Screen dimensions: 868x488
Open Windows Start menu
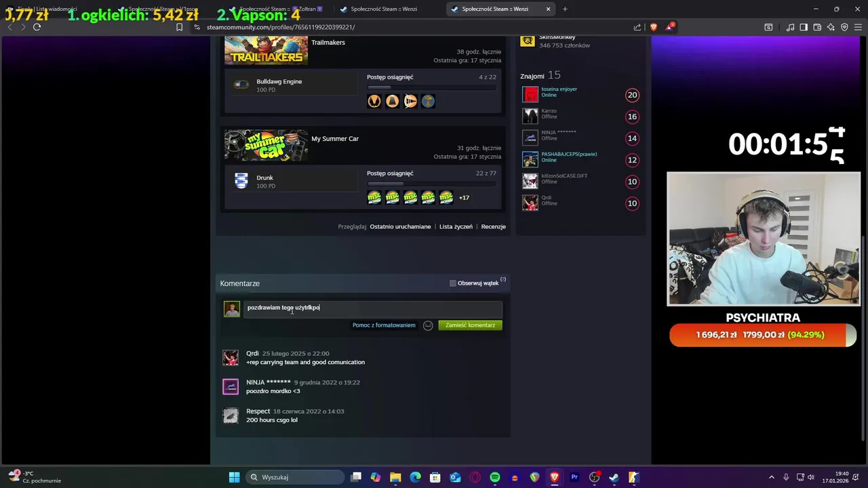(x=234, y=477)
